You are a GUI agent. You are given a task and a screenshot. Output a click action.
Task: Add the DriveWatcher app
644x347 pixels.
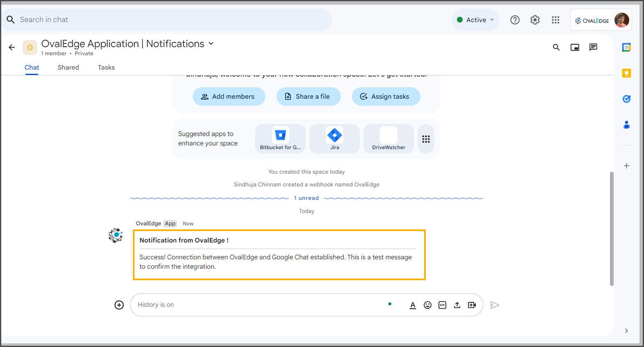tap(388, 139)
